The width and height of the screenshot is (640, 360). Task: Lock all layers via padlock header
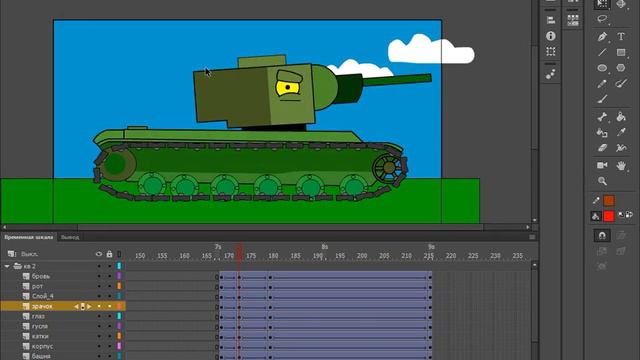click(109, 254)
